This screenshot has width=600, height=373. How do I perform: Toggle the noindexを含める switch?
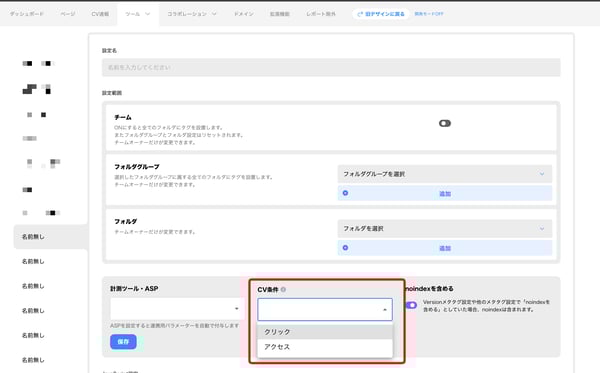(411, 305)
